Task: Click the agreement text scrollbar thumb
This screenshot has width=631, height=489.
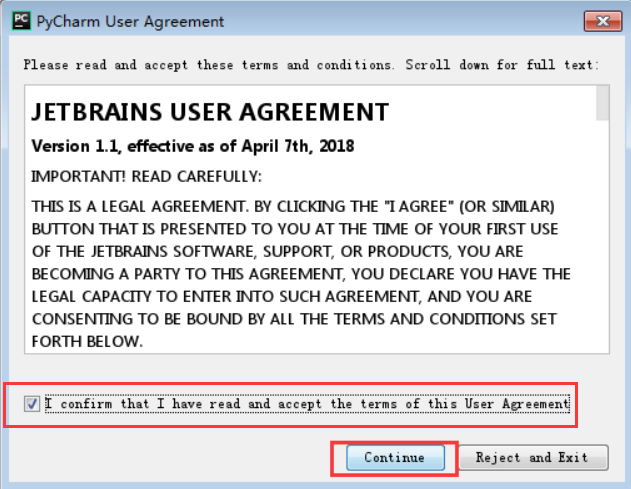Action: coord(602,103)
